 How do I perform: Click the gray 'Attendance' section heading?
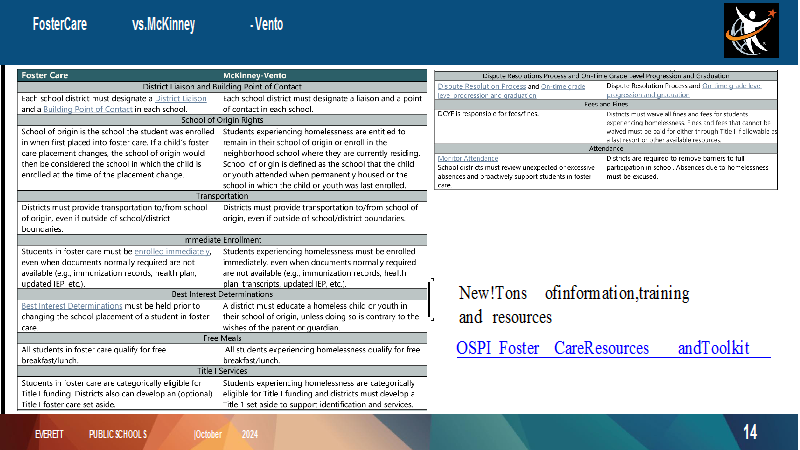(x=606, y=148)
